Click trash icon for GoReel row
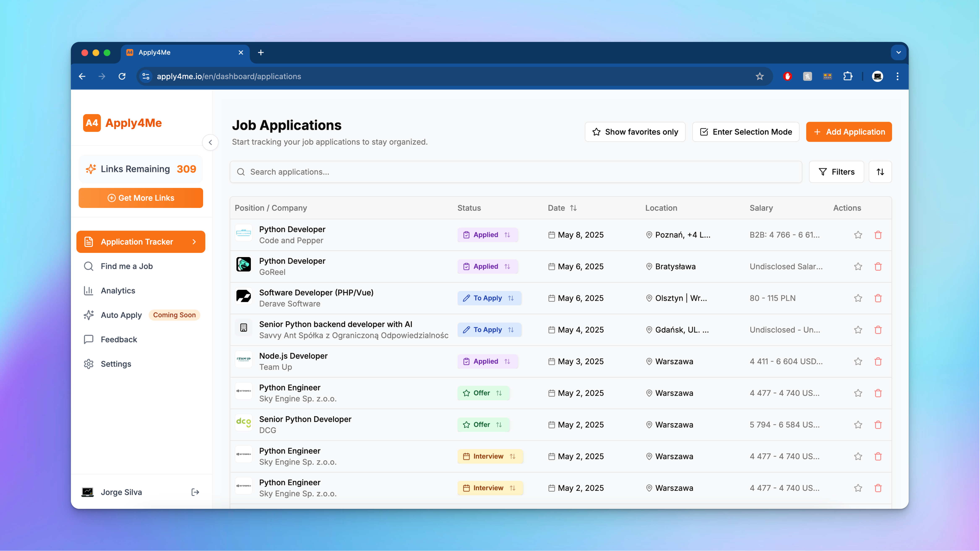This screenshot has width=980, height=551. point(878,266)
